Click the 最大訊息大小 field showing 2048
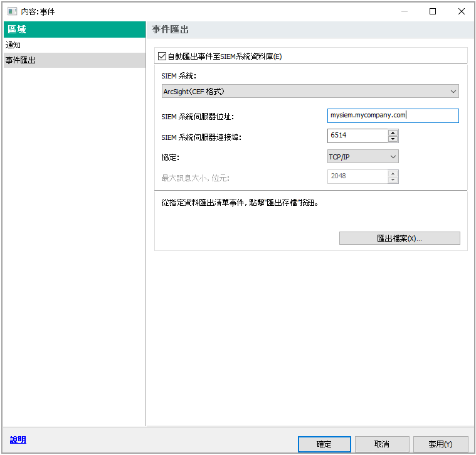 pos(357,176)
